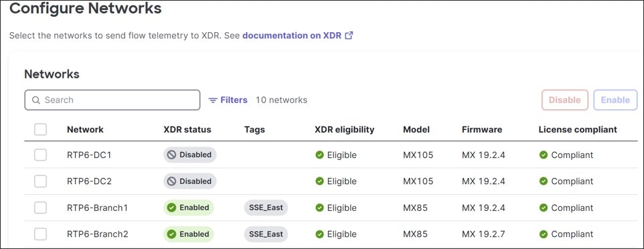
Task: Click firmware MX 19.2.4 for RTP6-Branch1
Action: point(483,207)
